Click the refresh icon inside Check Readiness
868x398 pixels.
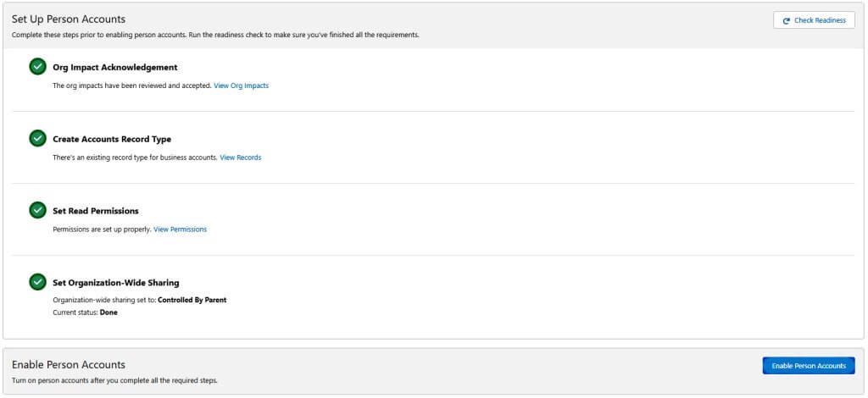click(x=786, y=20)
